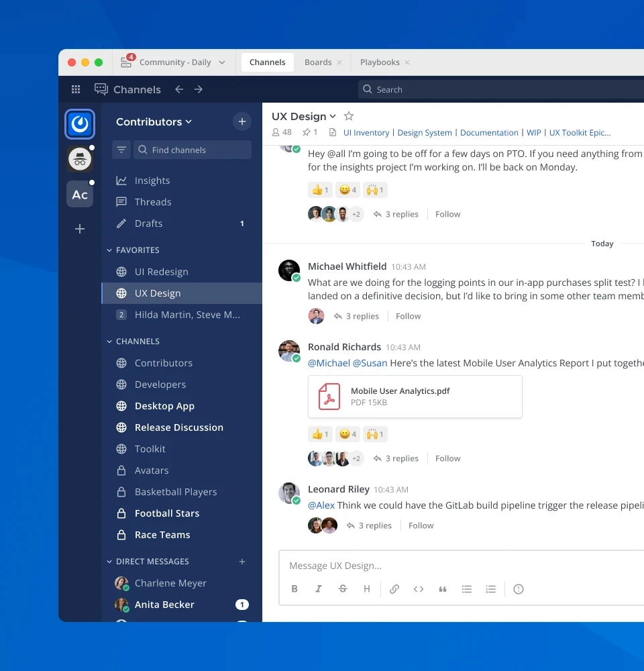Screen dimensions: 644x671
Task: Add a direct message with plus icon
Action: tap(242, 562)
